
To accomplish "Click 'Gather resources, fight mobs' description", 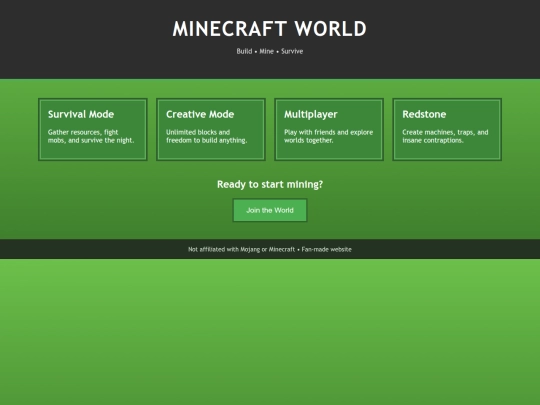I will click(x=91, y=136).
